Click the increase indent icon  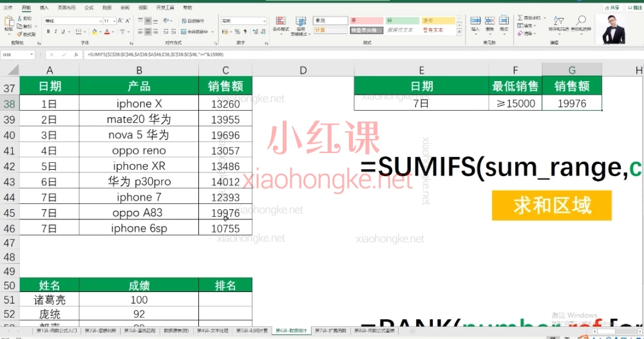click(173, 32)
